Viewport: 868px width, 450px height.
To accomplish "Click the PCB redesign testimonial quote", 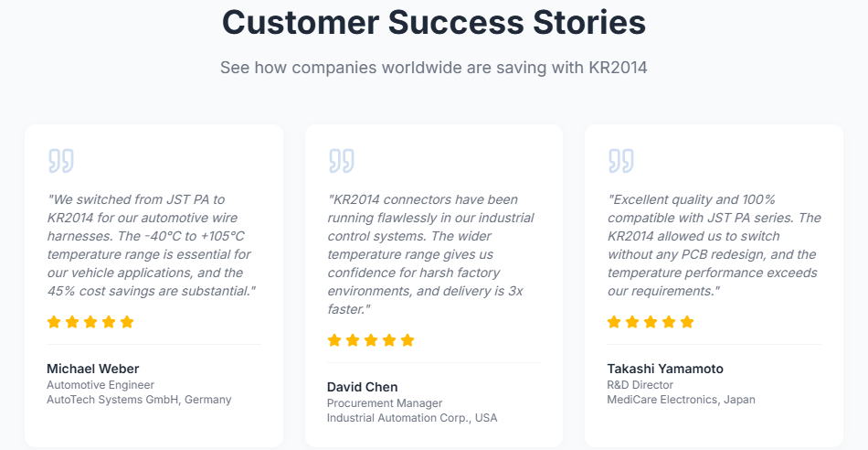I will (x=714, y=245).
